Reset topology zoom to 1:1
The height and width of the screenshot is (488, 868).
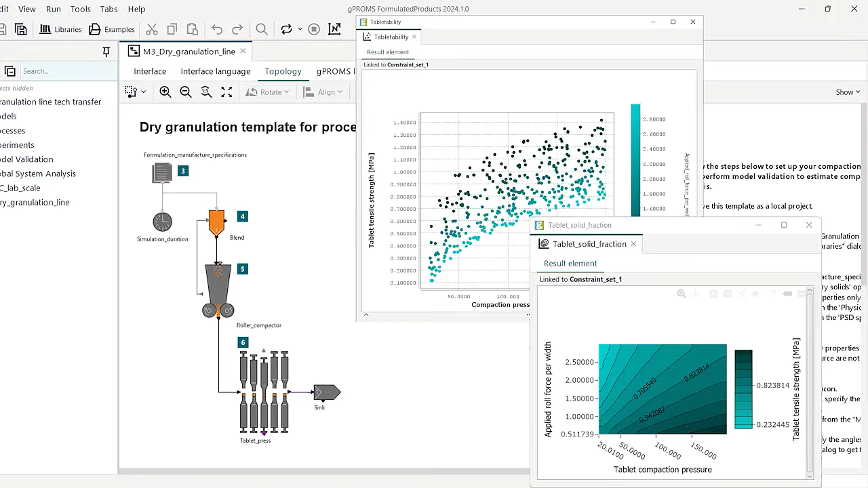click(x=206, y=92)
